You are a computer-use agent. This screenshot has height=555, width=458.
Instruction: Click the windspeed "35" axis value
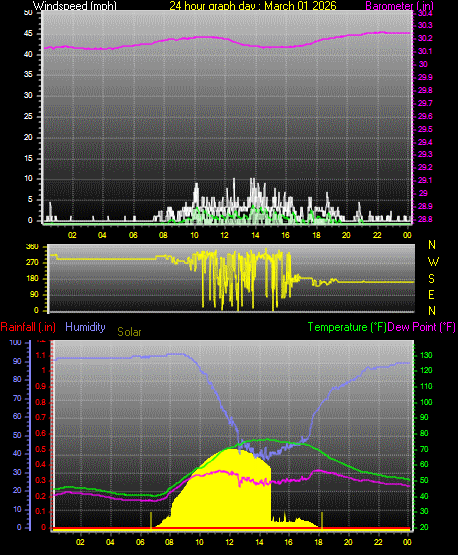click(x=28, y=75)
